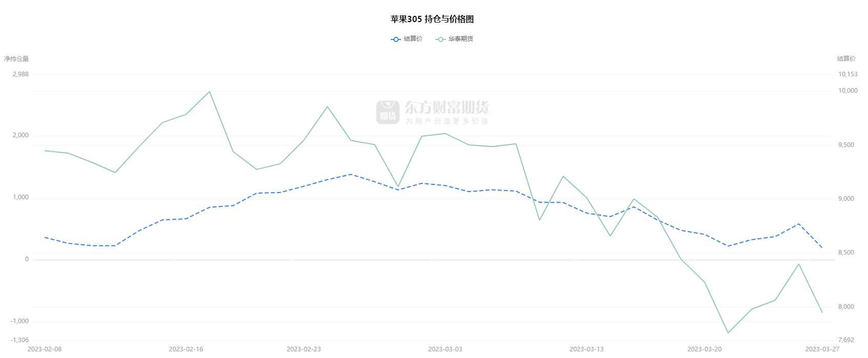Toggle the 结算价 series via legend label
Image resolution: width=868 pixels, height=358 pixels.
[x=413, y=39]
